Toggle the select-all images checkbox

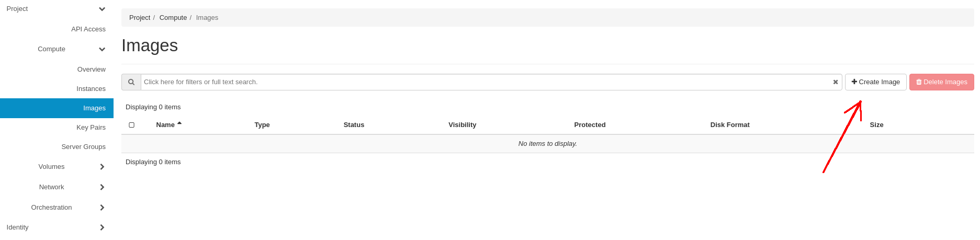[x=132, y=125]
